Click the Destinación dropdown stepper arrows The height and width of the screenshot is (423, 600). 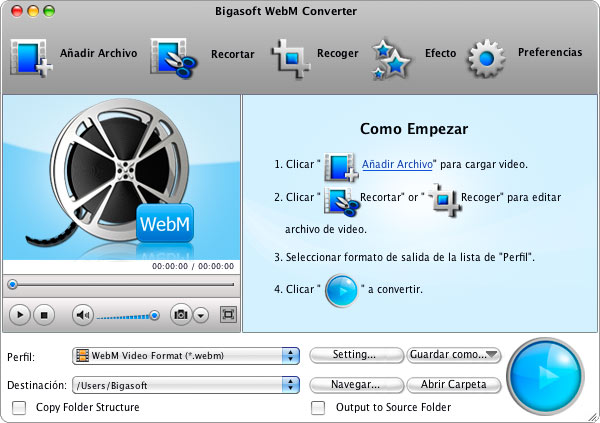point(290,385)
